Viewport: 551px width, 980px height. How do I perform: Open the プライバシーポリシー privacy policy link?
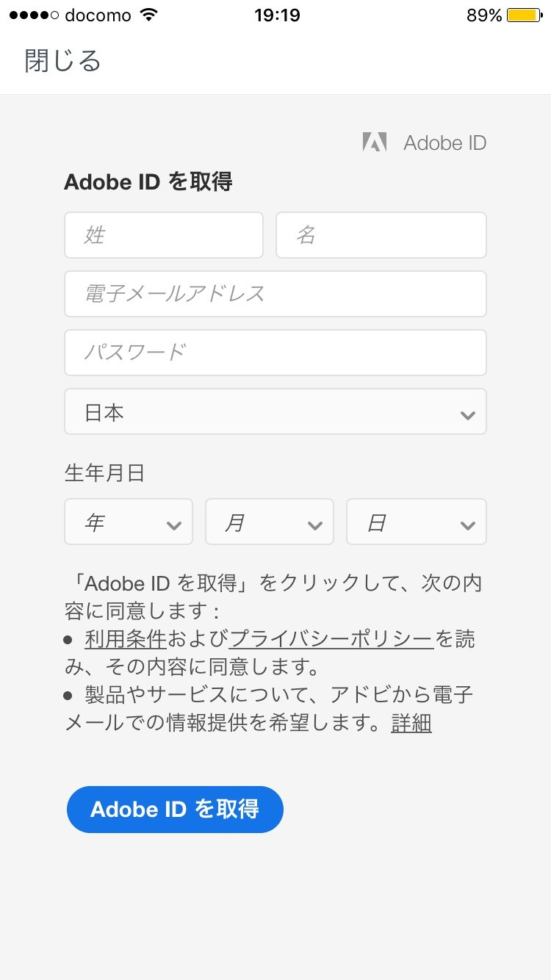pos(331,639)
